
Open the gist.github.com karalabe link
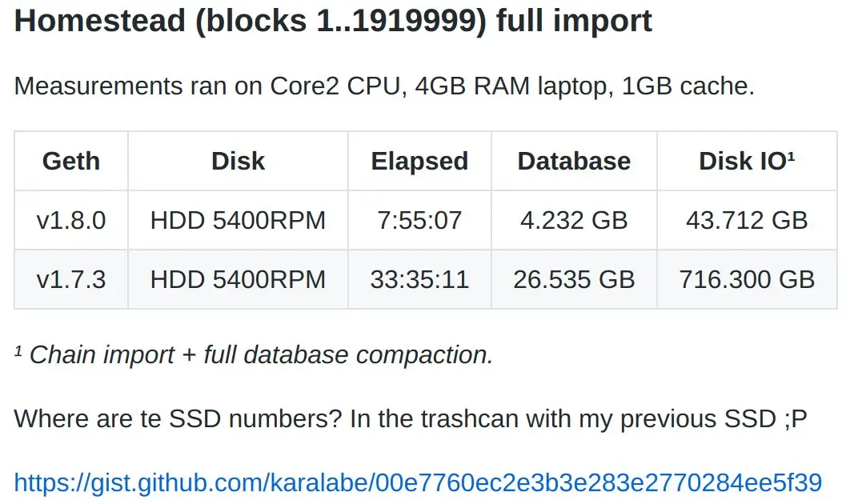coord(418,482)
